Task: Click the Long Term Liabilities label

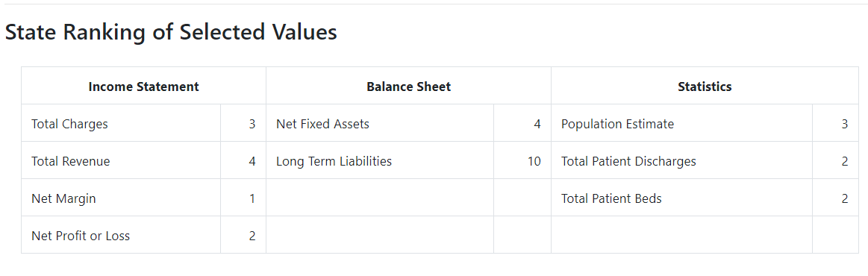Action: (334, 161)
